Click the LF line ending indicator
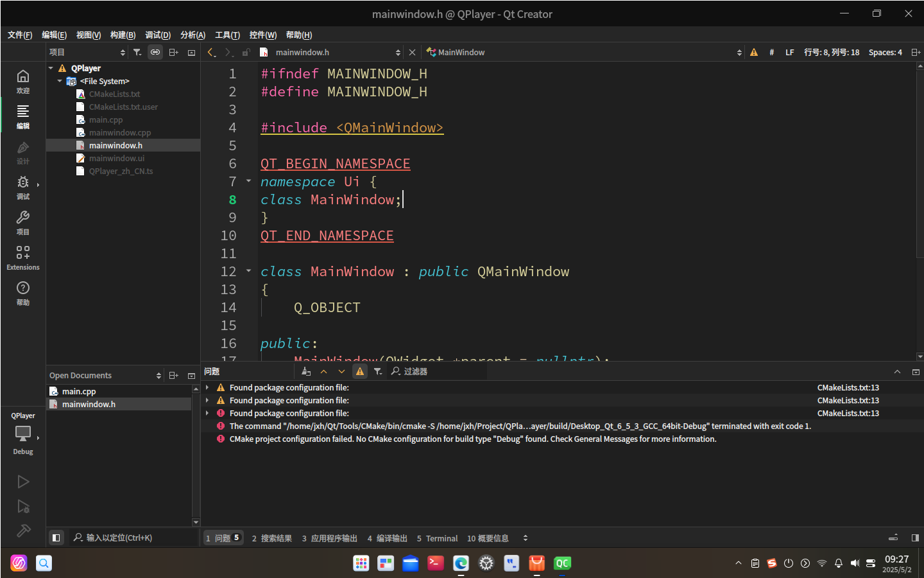 click(790, 52)
